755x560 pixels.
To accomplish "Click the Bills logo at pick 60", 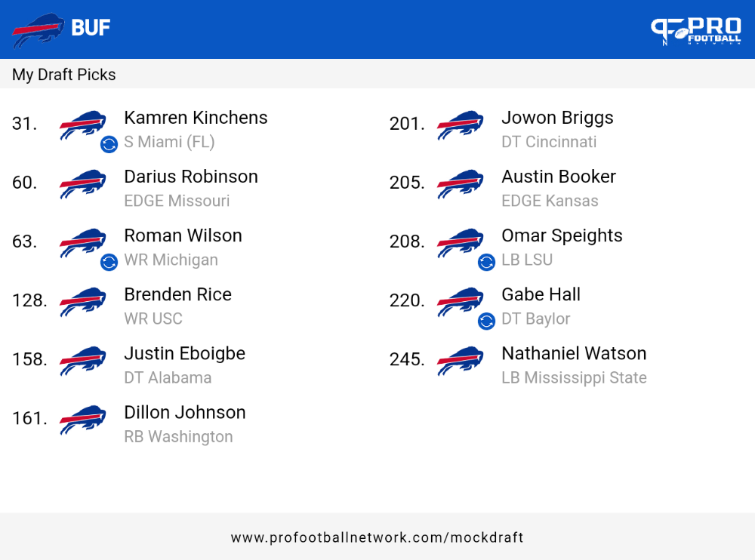I will [x=83, y=184].
